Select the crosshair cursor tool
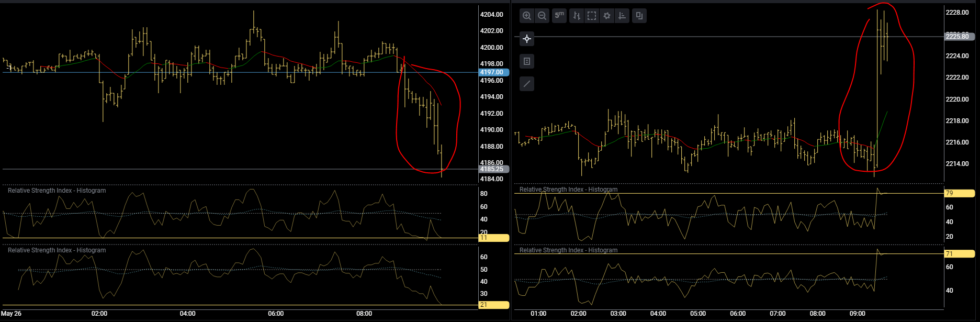980x322 pixels. [527, 39]
